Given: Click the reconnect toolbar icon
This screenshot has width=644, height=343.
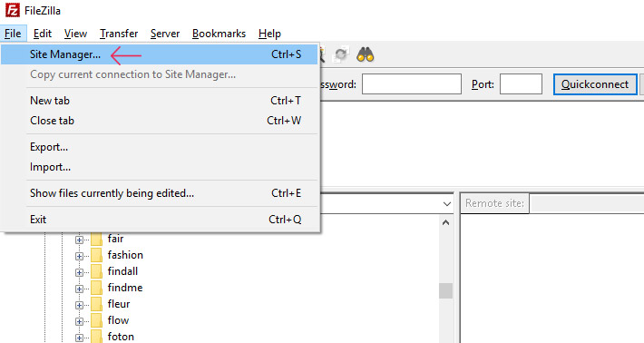Looking at the screenshot, I should coord(341,54).
